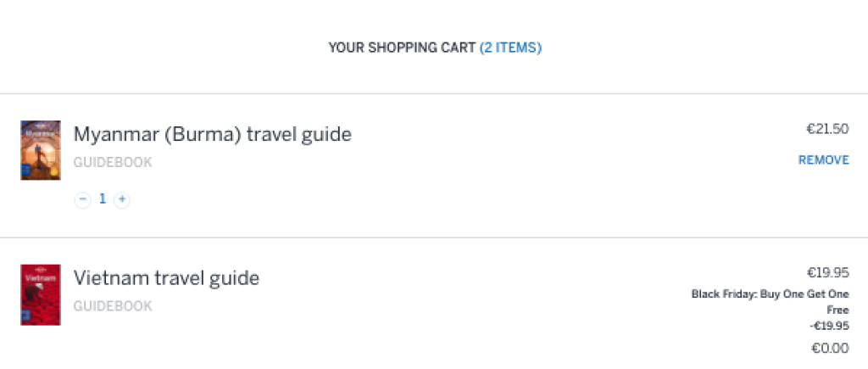Click the YOUR SHOPPING CART heading
Image resolution: width=868 pixels, height=369 pixels.
pos(402,48)
